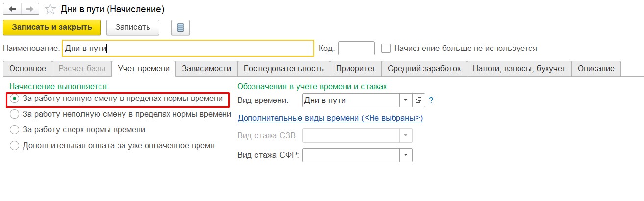Image resolution: width=644 pixels, height=201 pixels.
Task: Click the forward navigation arrow
Action: 29,9
